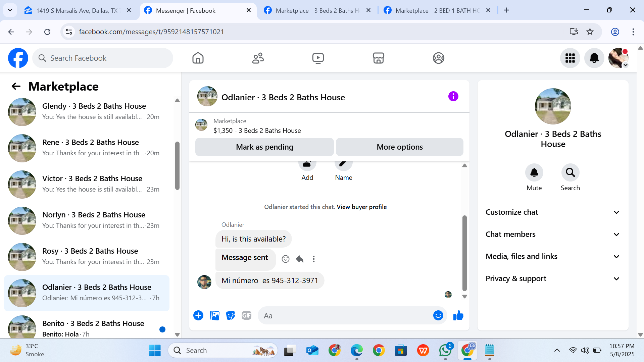Viewport: 644px width, 362px height.
Task: Click the chat messages scrollbar
Action: 464,253
